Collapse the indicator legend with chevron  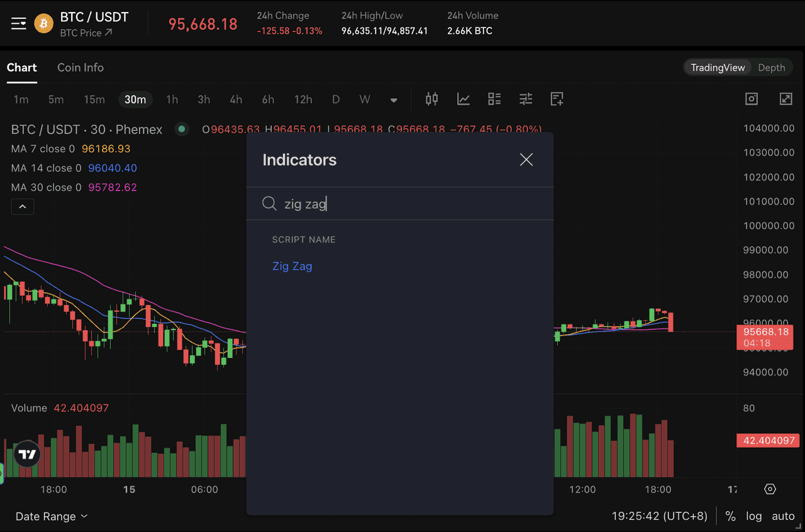(23, 206)
